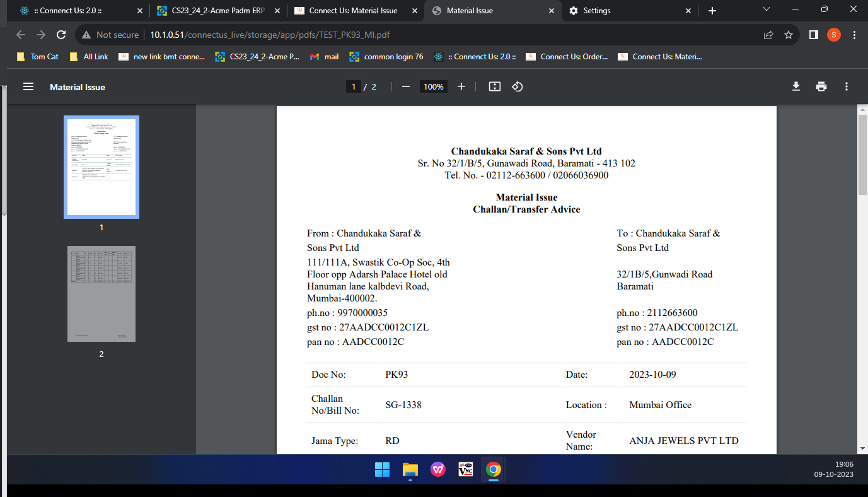The width and height of the screenshot is (868, 497).
Task: Select page 2 thumbnail
Action: pos(101,294)
